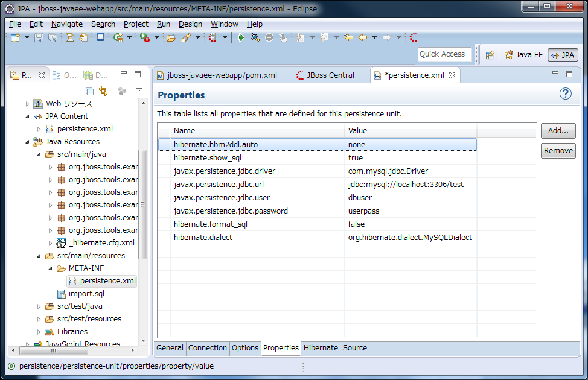Collapse the src/main/java folder node

tap(39, 154)
